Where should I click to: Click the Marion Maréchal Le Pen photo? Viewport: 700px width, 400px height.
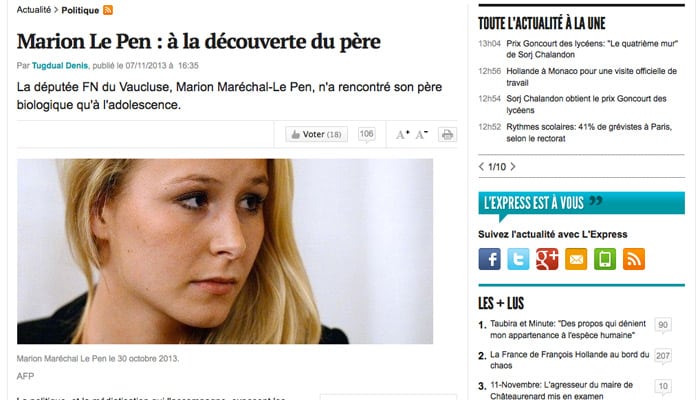point(225,251)
